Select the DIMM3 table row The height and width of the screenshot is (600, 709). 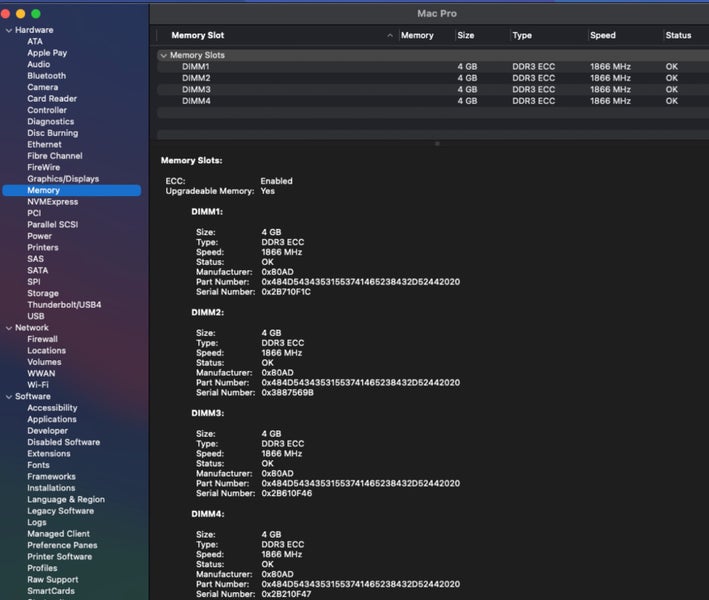tap(433, 90)
